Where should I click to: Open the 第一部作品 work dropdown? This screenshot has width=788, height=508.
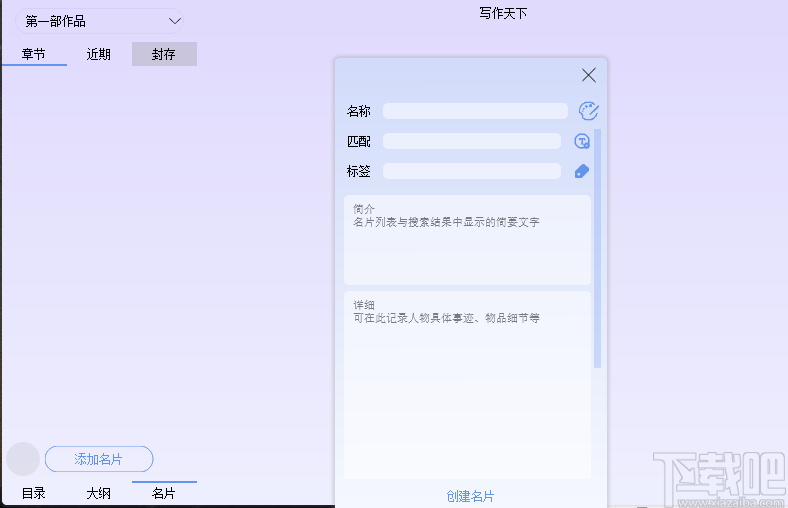pos(100,21)
